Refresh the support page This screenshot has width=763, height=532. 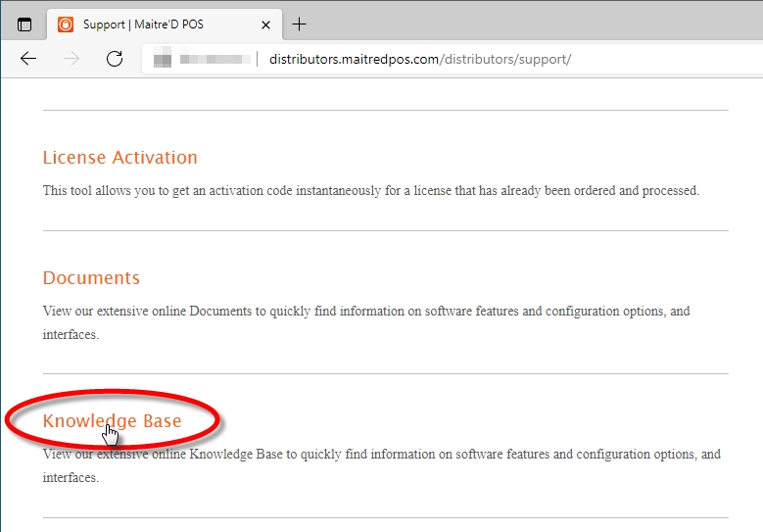click(115, 59)
